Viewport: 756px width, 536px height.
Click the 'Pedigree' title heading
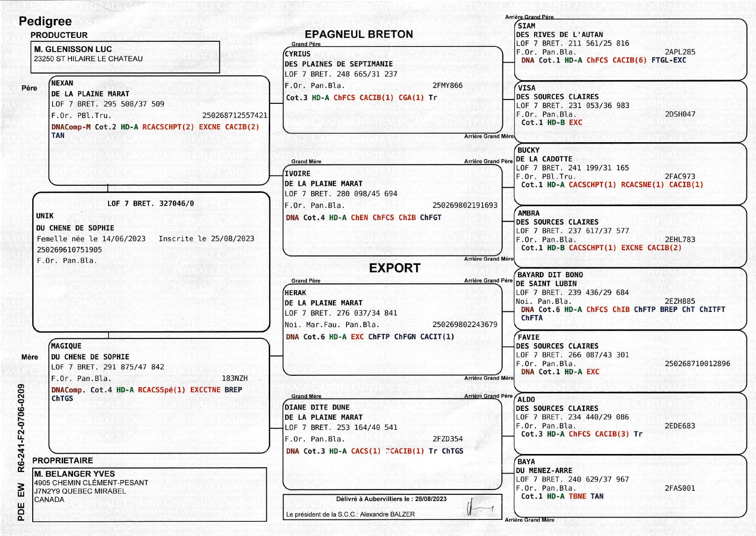click(x=45, y=21)
